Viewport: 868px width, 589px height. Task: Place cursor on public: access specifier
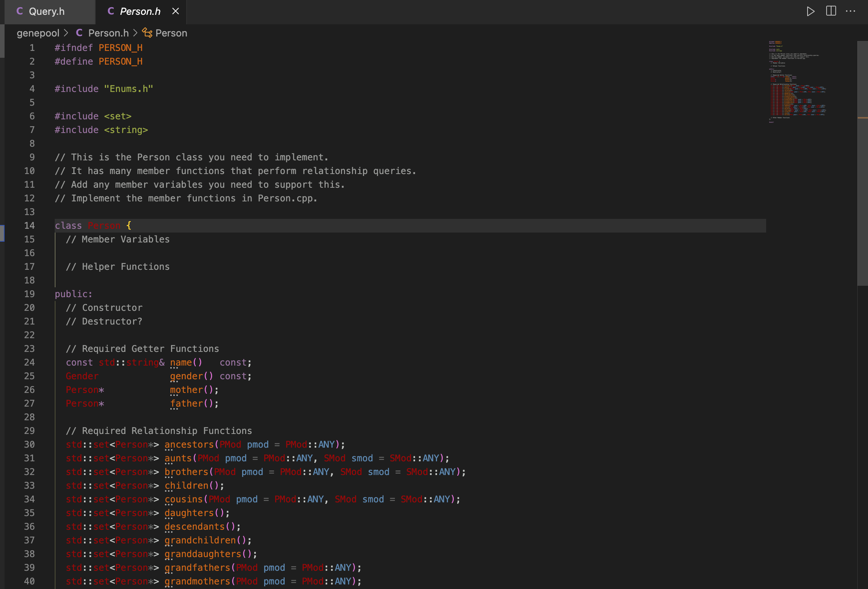coord(73,294)
